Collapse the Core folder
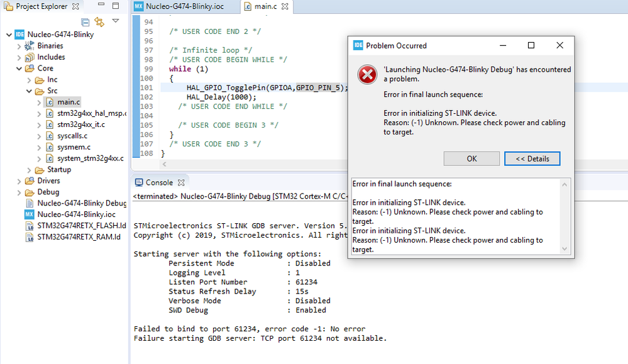This screenshot has width=628, height=364. coord(19,69)
